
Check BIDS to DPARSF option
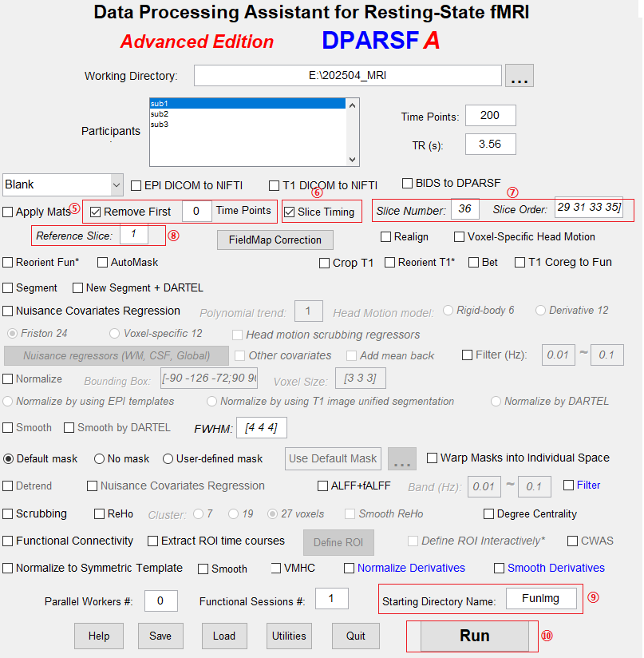tap(407, 183)
